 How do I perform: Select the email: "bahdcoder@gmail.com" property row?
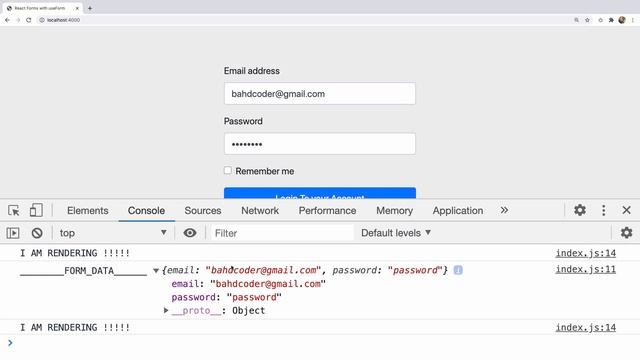point(249,284)
